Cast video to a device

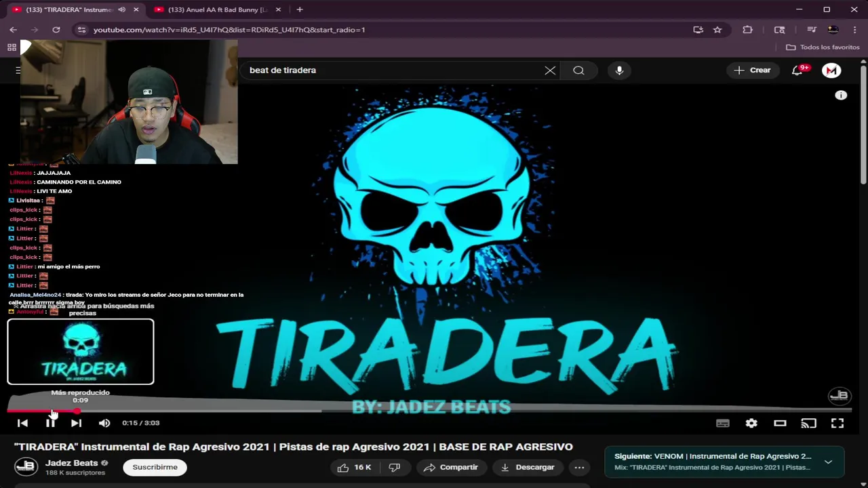coord(808,423)
